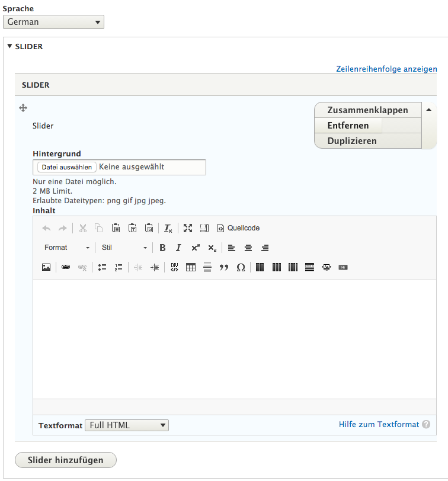The width and height of the screenshot is (448, 481).
Task: Center-align text in the editor
Action: (x=248, y=248)
